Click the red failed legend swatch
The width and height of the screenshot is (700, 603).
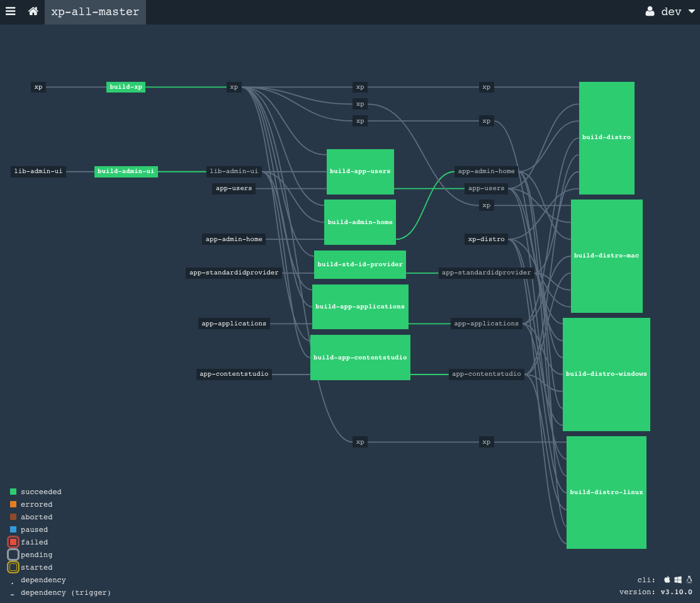point(13,542)
